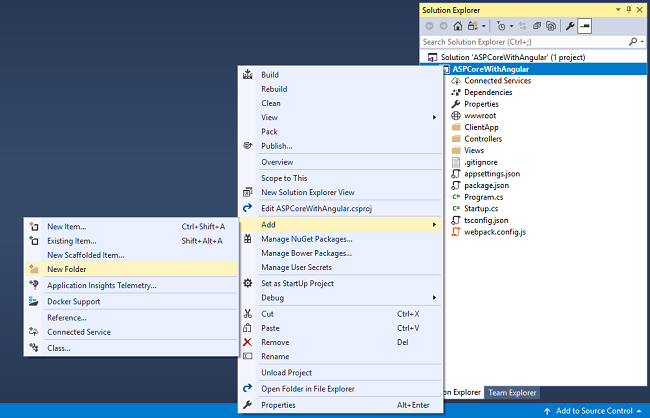Select tsconfig.json file
Image resolution: width=650 pixels, height=418 pixels.
(x=486, y=220)
